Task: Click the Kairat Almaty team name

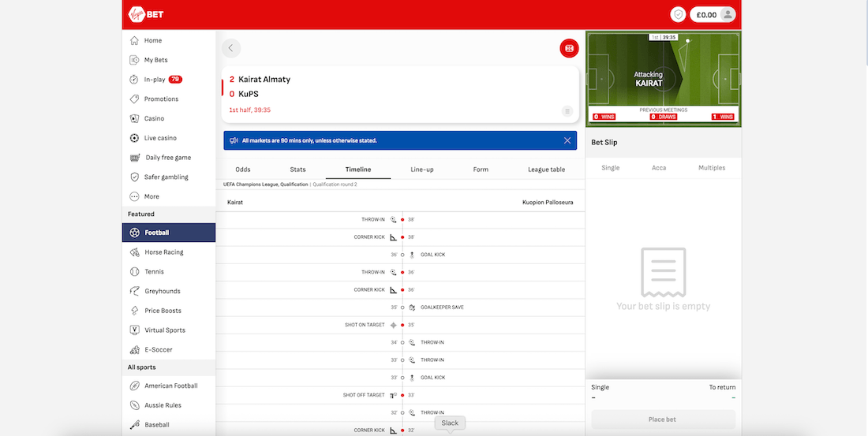Action: point(264,79)
